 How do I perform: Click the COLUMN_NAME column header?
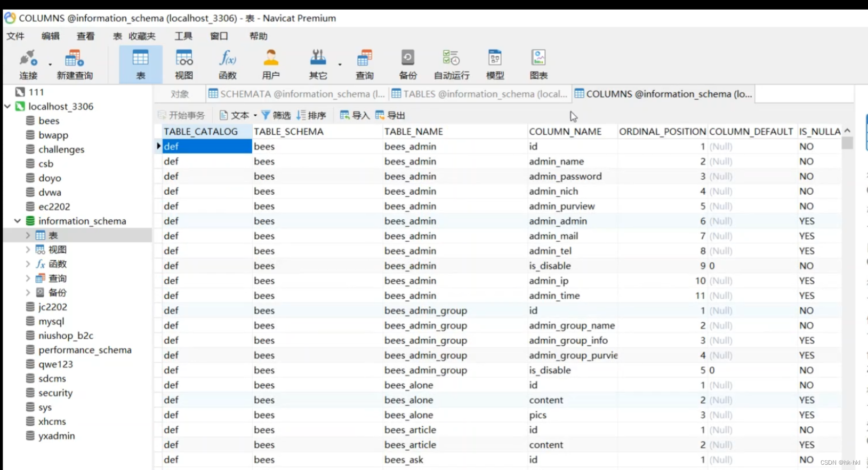coord(572,131)
